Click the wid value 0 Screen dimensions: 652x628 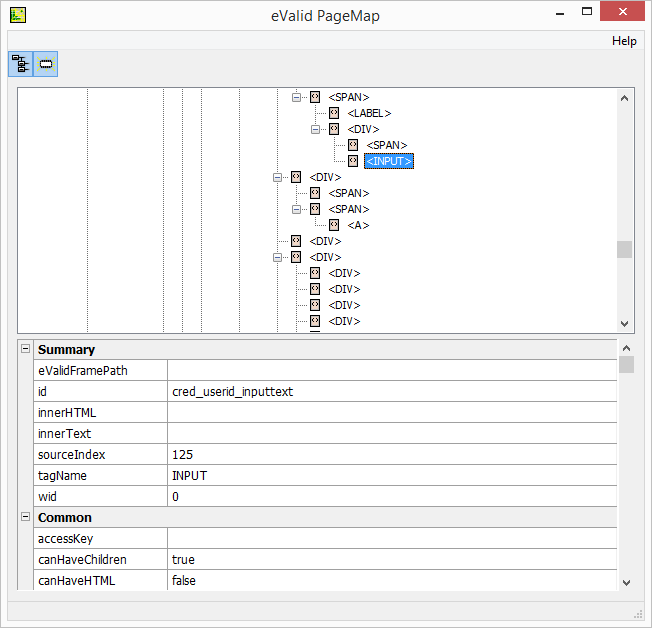click(175, 496)
